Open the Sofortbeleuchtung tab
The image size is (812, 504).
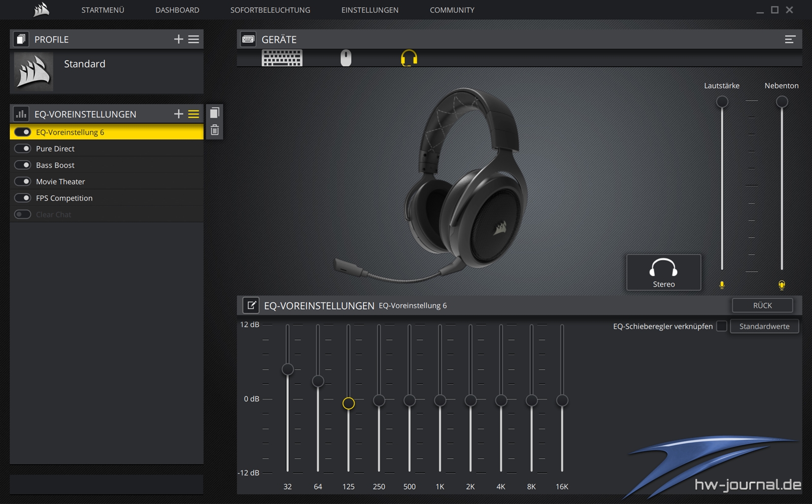click(x=270, y=10)
